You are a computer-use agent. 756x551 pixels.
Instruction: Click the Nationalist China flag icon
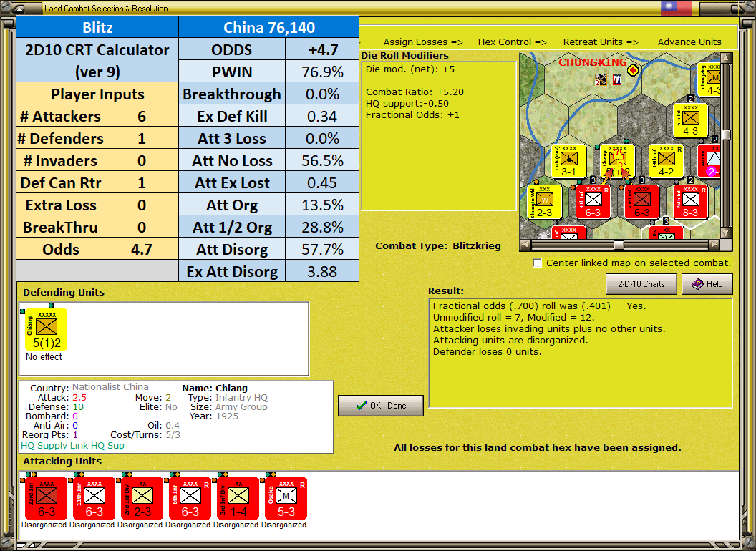click(x=676, y=6)
